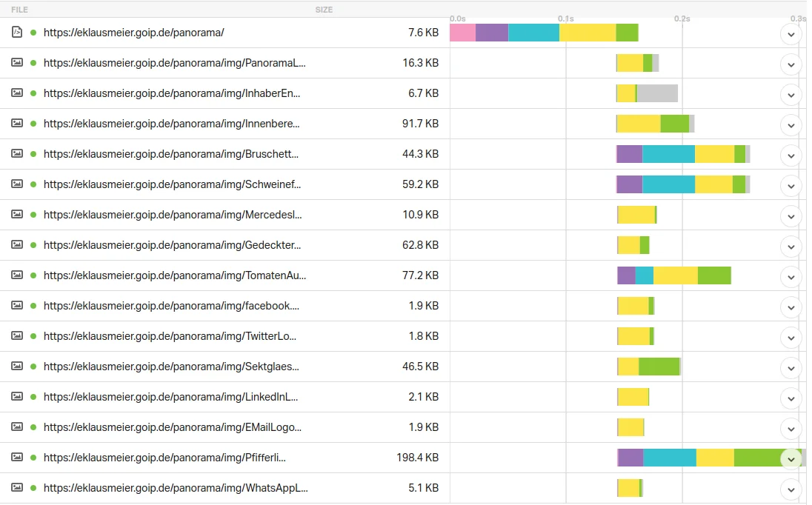This screenshot has width=812, height=505.
Task: Click the waterfall timing bar of the EMailLogo row
Action: [x=631, y=427]
